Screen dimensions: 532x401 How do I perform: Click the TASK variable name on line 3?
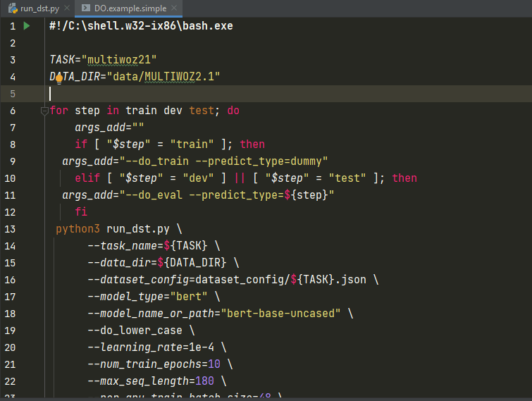62,60
